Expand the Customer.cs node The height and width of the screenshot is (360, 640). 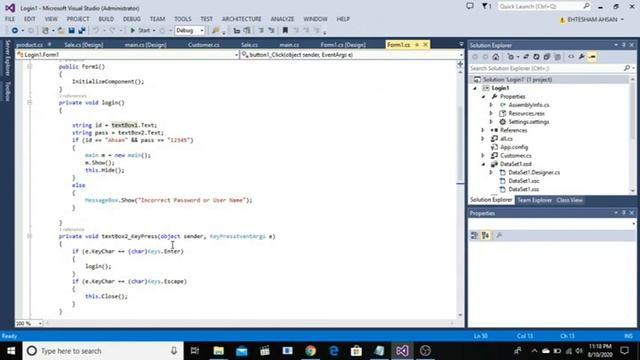click(483, 156)
